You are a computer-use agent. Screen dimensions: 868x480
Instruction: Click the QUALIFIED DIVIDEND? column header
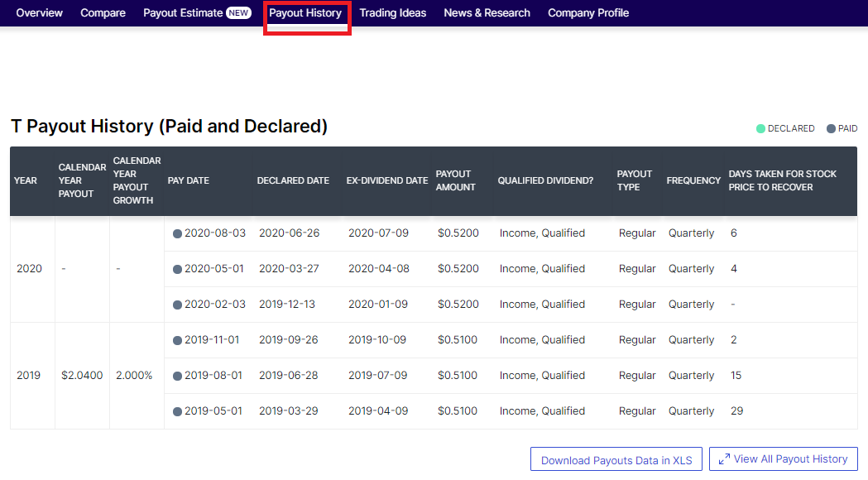(x=545, y=180)
